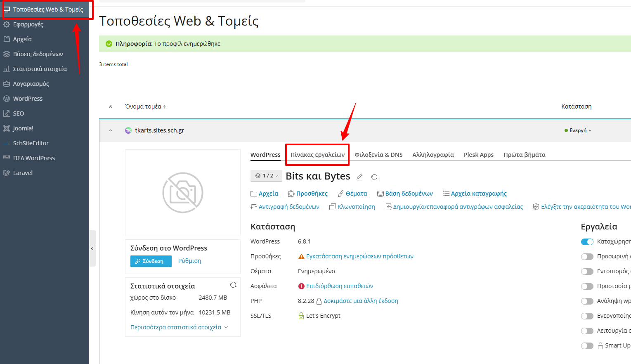
Task: Click Αρχεία καταγραφής list icon
Action: pyautogui.click(x=446, y=194)
